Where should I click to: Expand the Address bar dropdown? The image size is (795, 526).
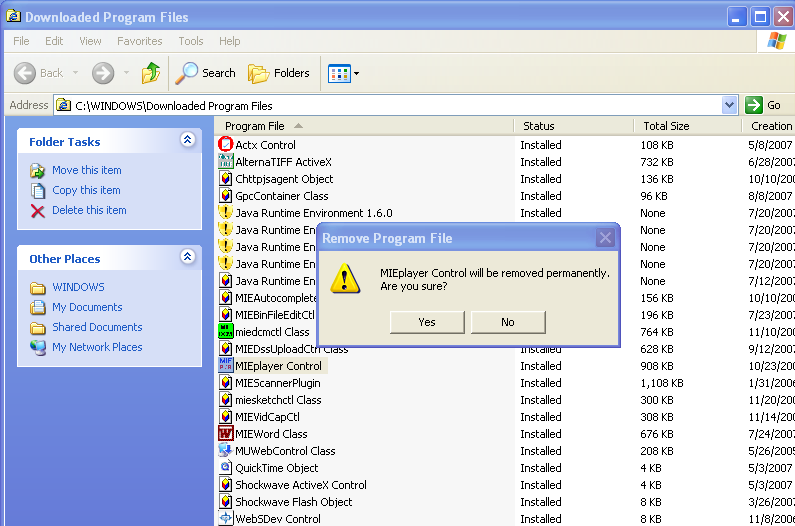[729, 105]
